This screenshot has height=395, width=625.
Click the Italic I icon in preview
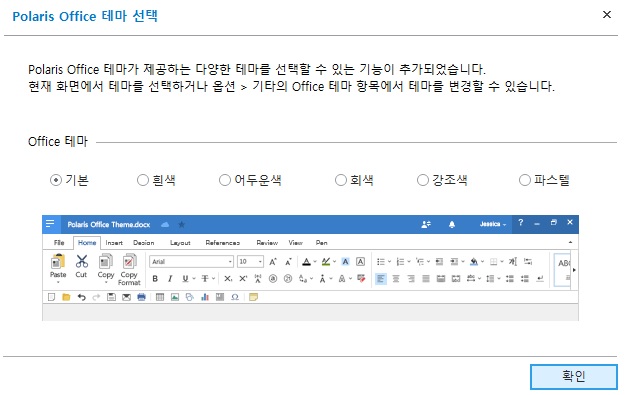click(170, 279)
